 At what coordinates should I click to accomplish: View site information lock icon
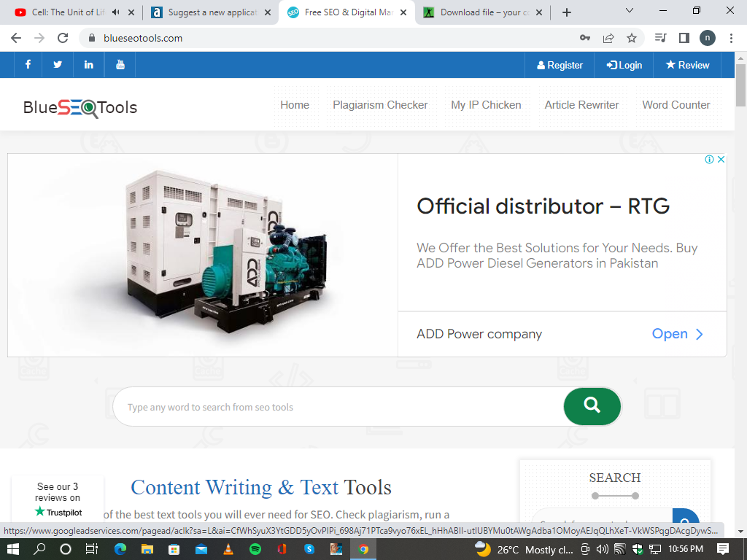92,38
